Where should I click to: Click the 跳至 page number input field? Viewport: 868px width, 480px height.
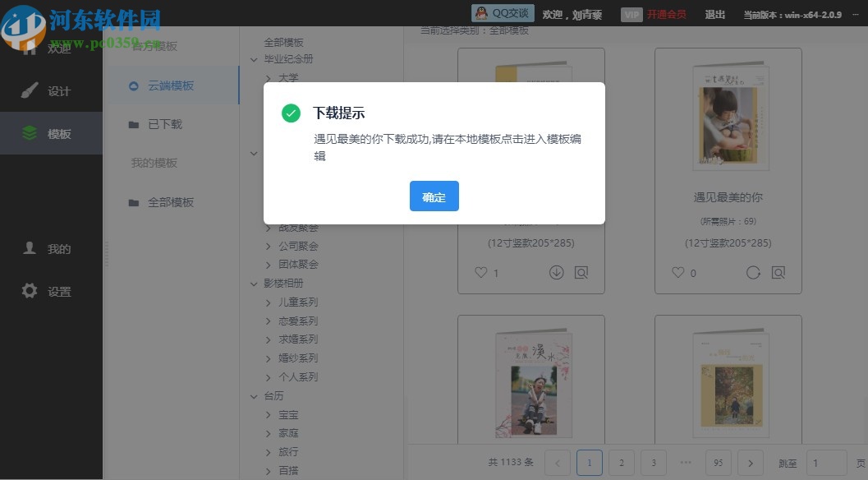coord(827,463)
